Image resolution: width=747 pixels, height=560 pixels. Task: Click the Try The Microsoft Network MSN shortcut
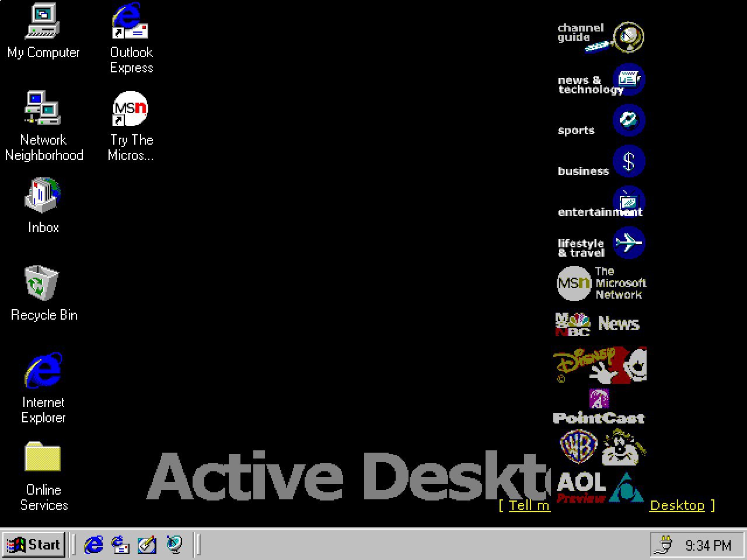coord(131,125)
